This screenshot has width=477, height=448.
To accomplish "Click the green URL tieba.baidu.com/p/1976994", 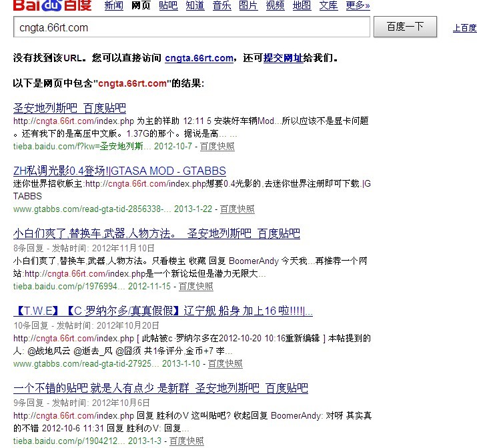I will [69, 286].
